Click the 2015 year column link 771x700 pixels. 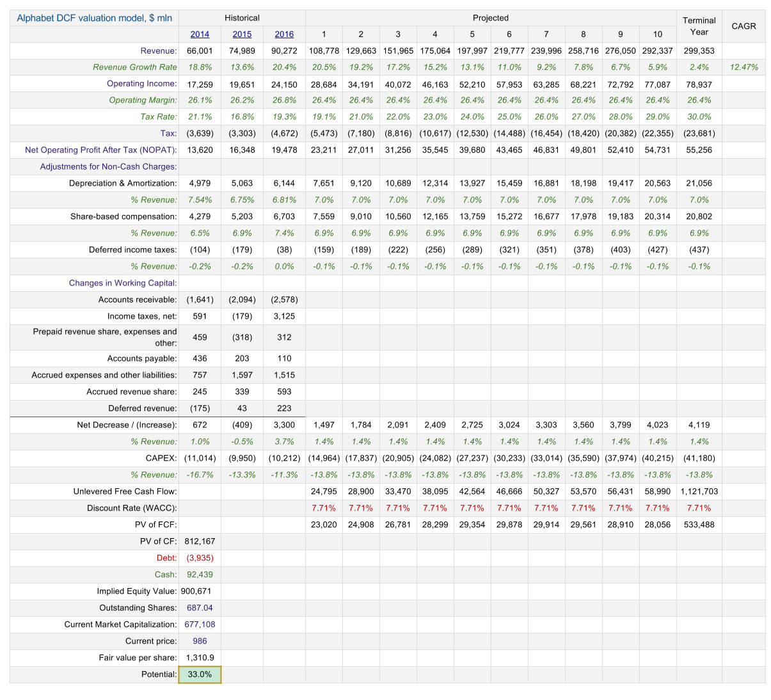tap(242, 35)
